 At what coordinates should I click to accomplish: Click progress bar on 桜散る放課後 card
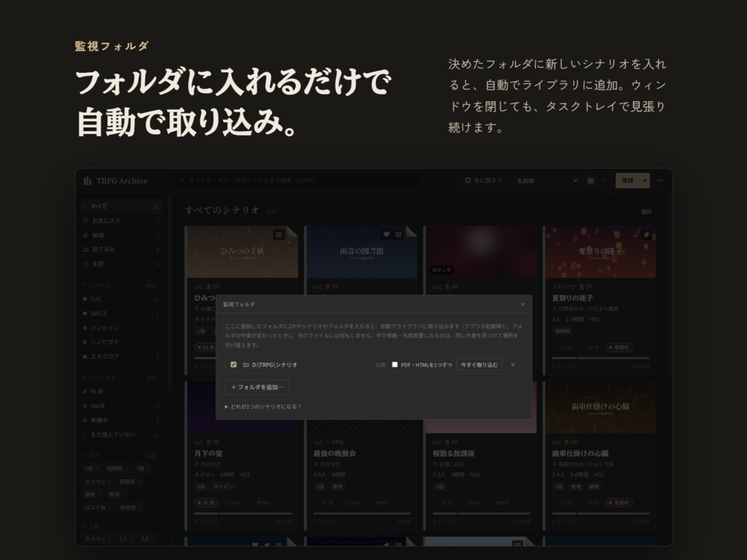pos(481,513)
